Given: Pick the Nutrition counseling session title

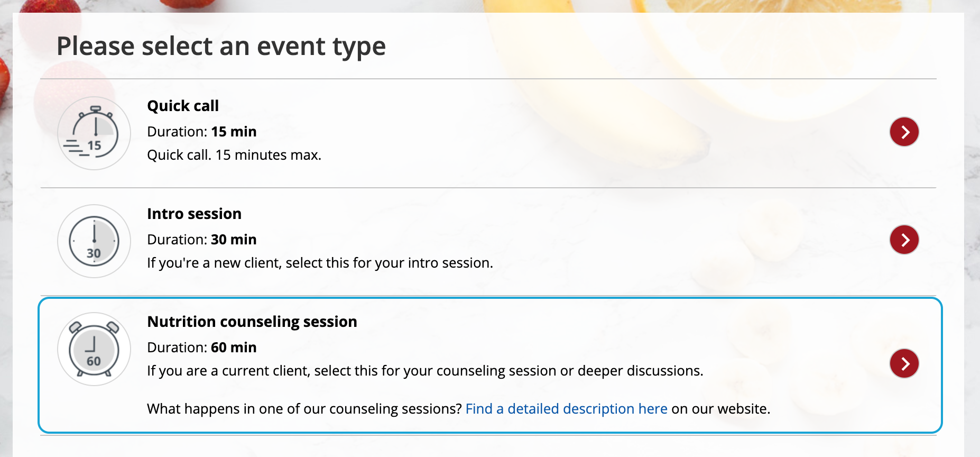Looking at the screenshot, I should click(252, 322).
